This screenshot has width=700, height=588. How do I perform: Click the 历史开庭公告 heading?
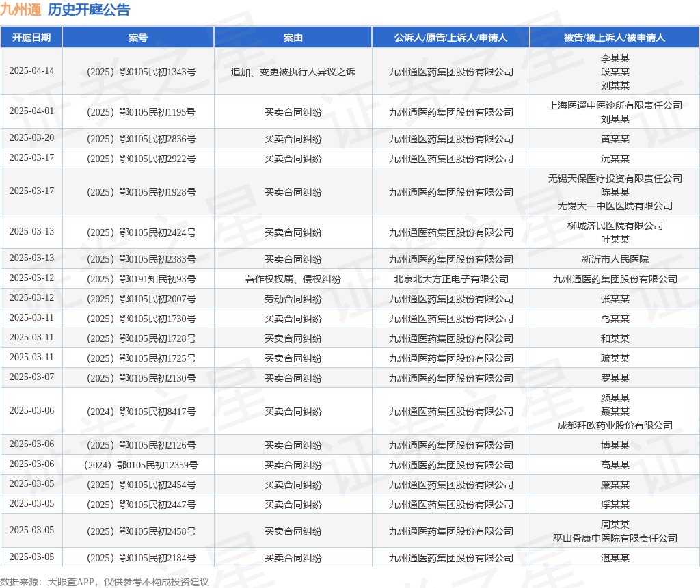tap(89, 10)
